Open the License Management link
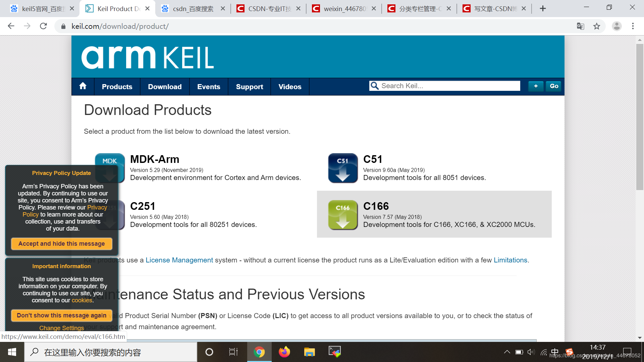Image resolution: width=644 pixels, height=362 pixels. click(179, 260)
